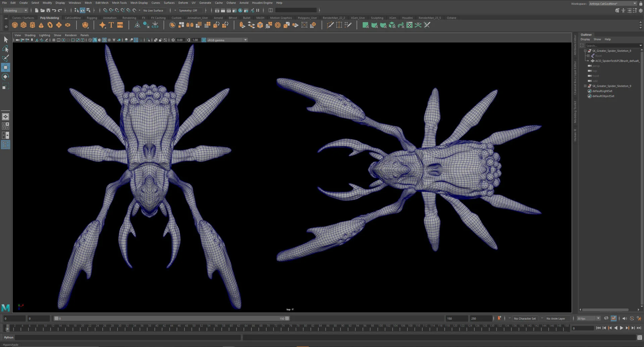Image resolution: width=644 pixels, height=347 pixels.
Task: Create a polygon torus from the shelf
Action: pyautogui.click(x=50, y=25)
